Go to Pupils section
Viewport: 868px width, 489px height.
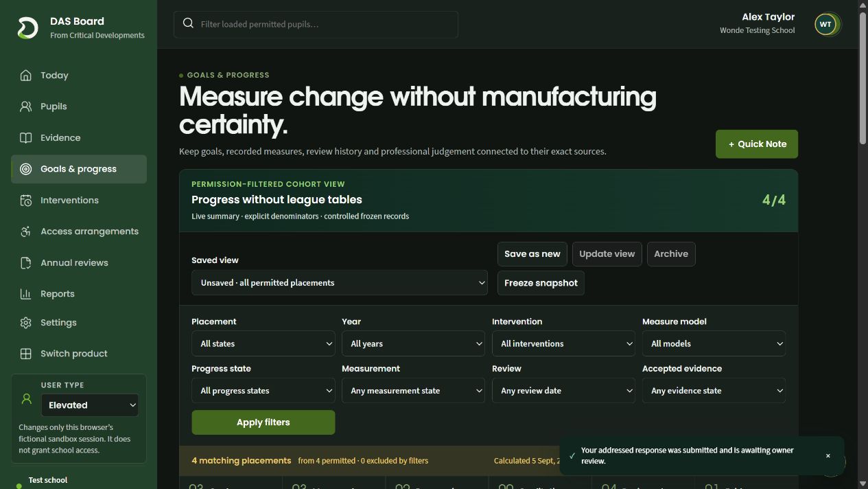pos(78,106)
